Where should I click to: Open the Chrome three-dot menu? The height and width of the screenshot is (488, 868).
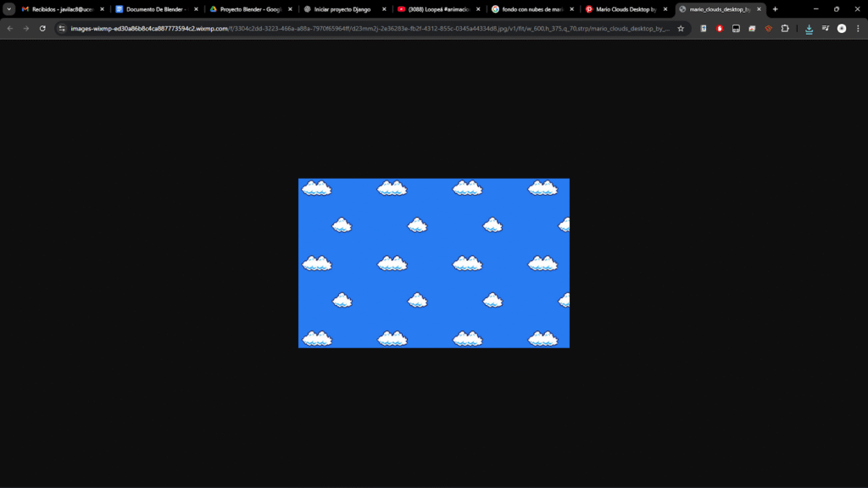point(858,28)
